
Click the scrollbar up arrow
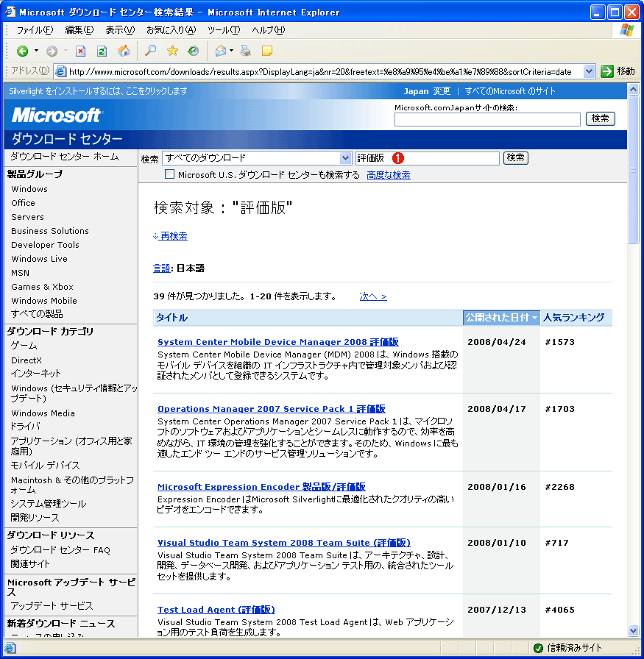pos(633,89)
